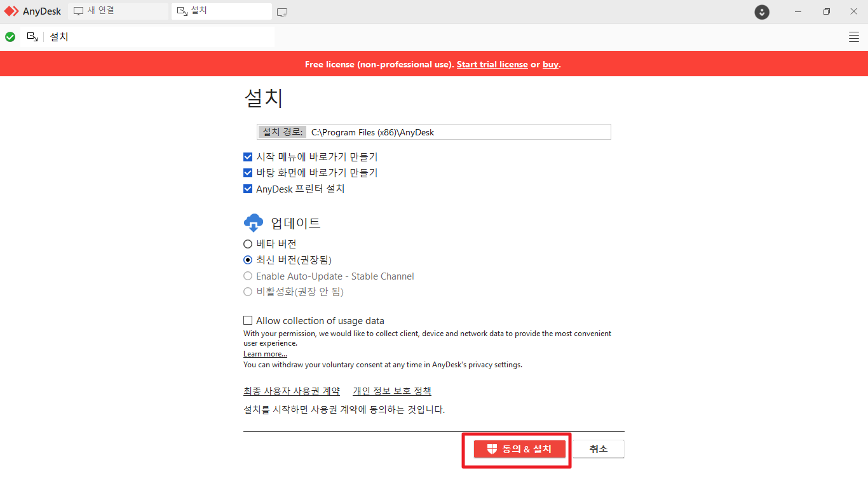Click the blue update cloud icon
Image resolution: width=868 pixels, height=488 pixels.
(x=253, y=222)
